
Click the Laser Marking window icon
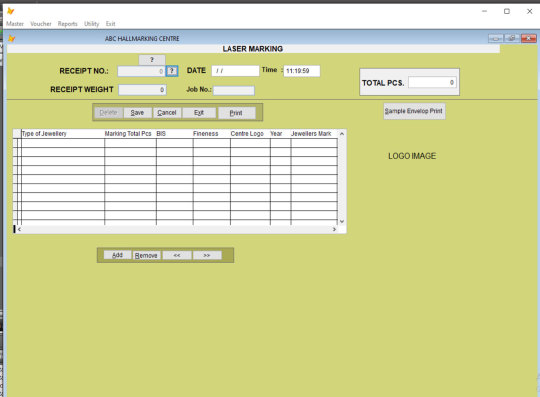(12, 38)
